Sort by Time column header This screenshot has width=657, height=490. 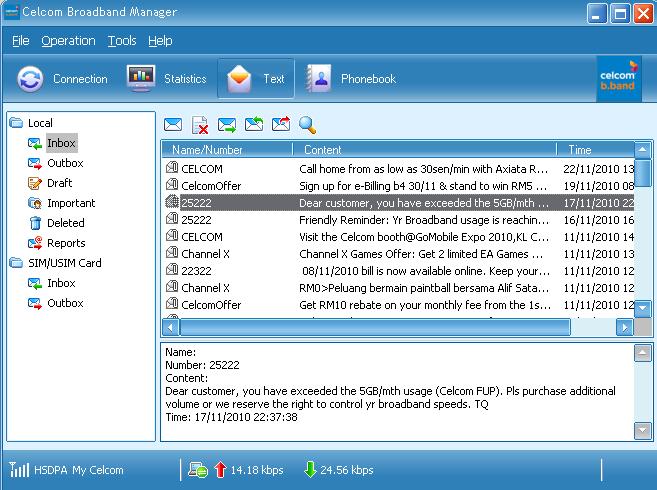click(x=595, y=150)
